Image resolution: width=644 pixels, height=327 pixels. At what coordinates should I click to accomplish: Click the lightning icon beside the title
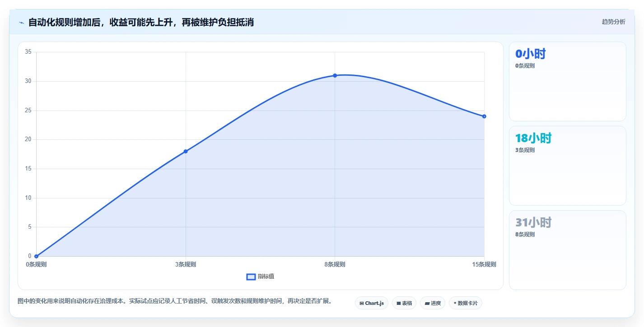click(x=21, y=23)
